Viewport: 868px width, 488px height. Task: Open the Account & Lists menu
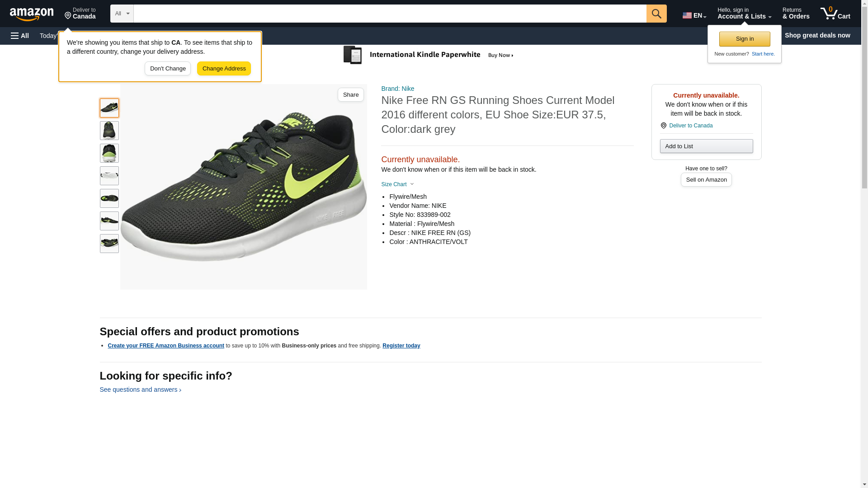[x=744, y=14]
